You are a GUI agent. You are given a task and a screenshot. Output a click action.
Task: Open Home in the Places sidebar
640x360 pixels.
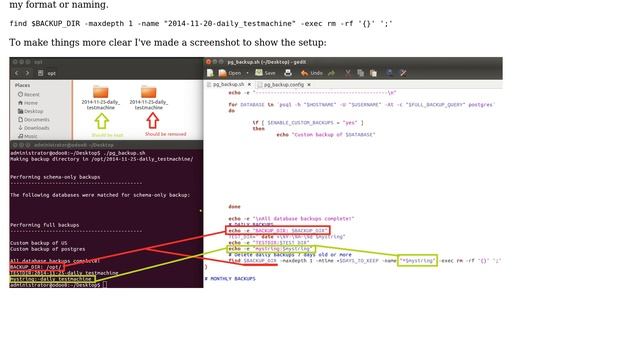[x=28, y=103]
